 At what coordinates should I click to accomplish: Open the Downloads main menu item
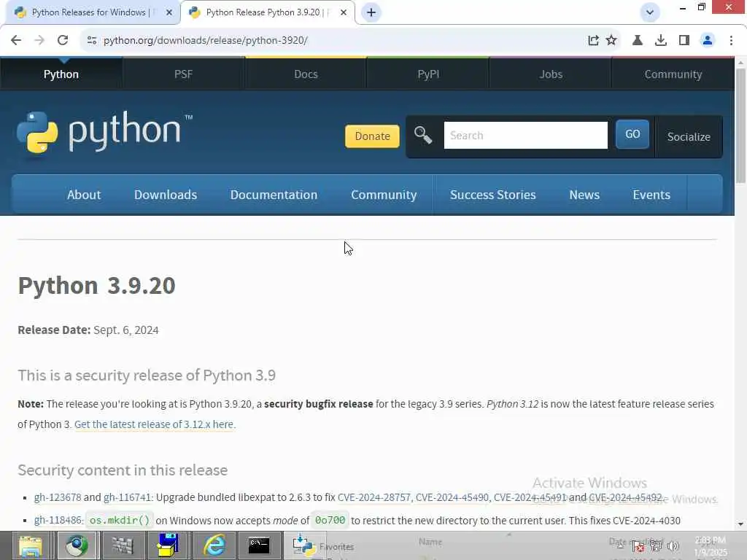(x=166, y=195)
